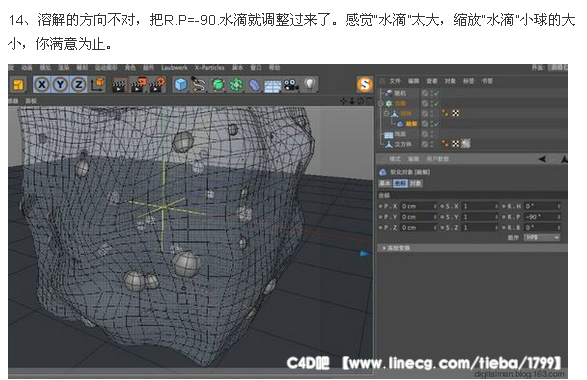Toggle the X-axis lock icon
Image resolution: width=587 pixels, height=380 pixels.
pyautogui.click(x=42, y=85)
